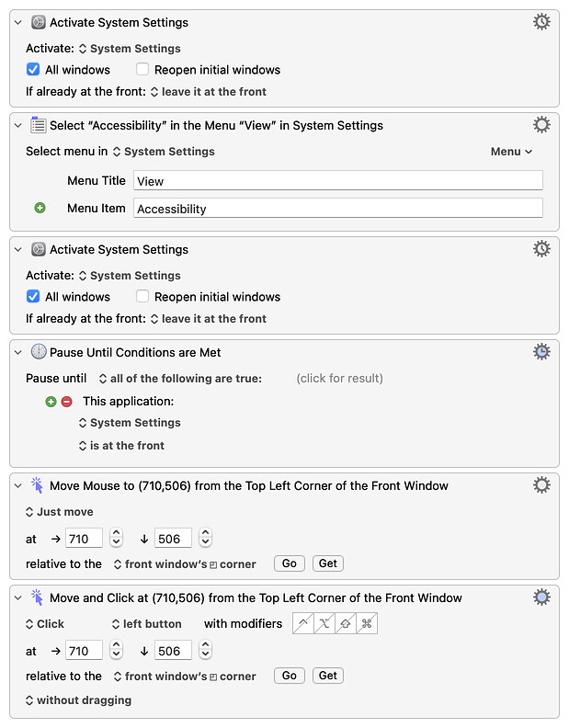Open the Activate application popup in second Activate action
Image resolution: width=569 pixels, height=728 pixels.
[130, 276]
